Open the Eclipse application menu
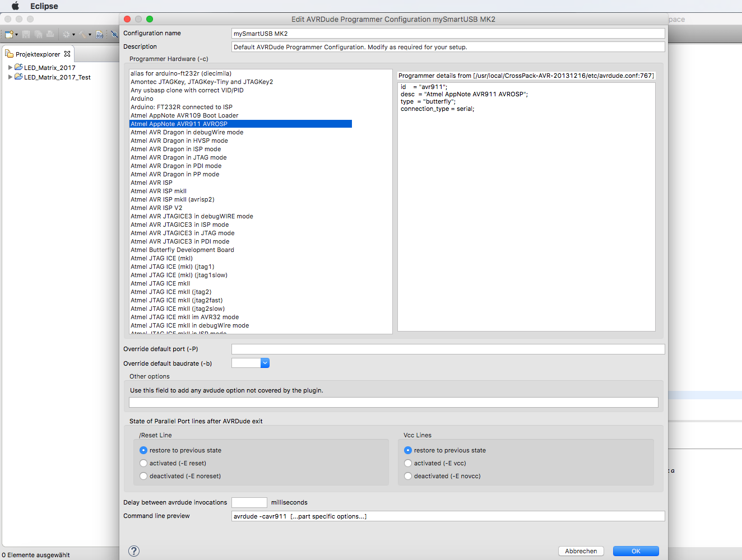 [x=44, y=6]
